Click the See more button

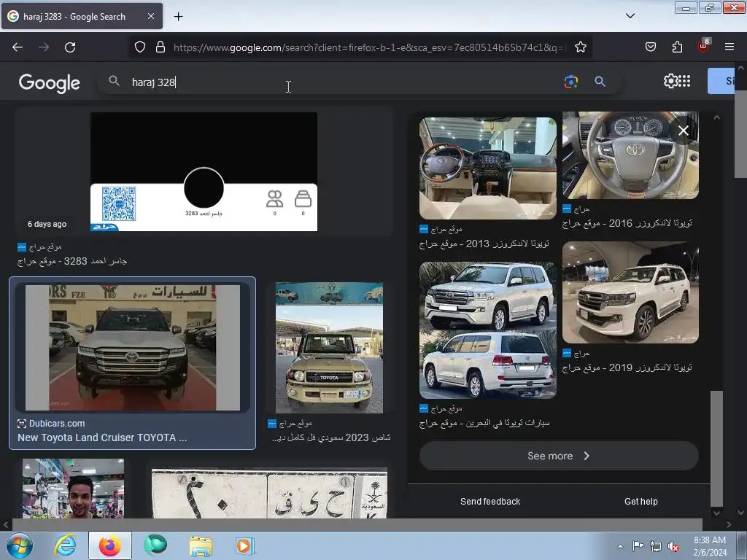click(559, 456)
